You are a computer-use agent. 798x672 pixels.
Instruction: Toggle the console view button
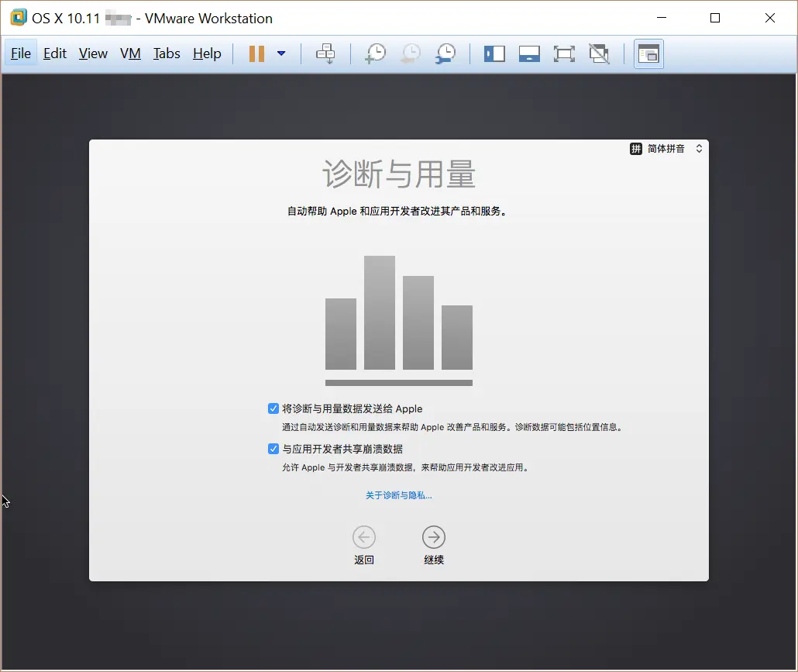coord(648,53)
